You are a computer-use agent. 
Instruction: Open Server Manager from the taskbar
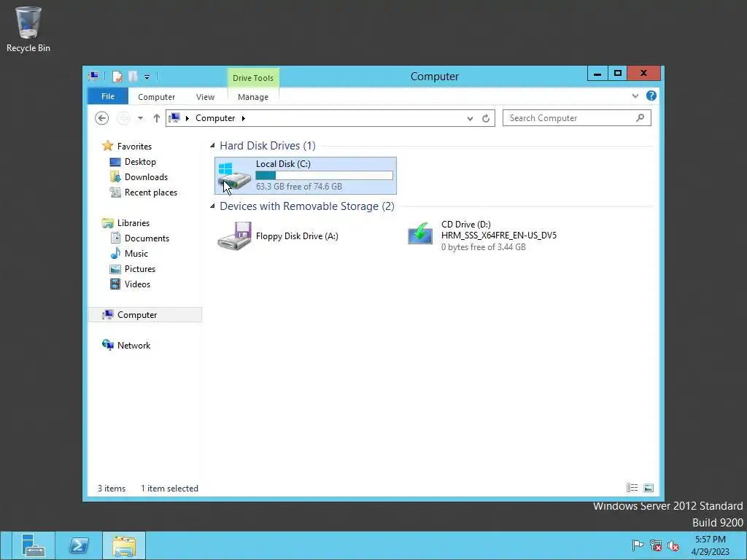[x=32, y=545]
